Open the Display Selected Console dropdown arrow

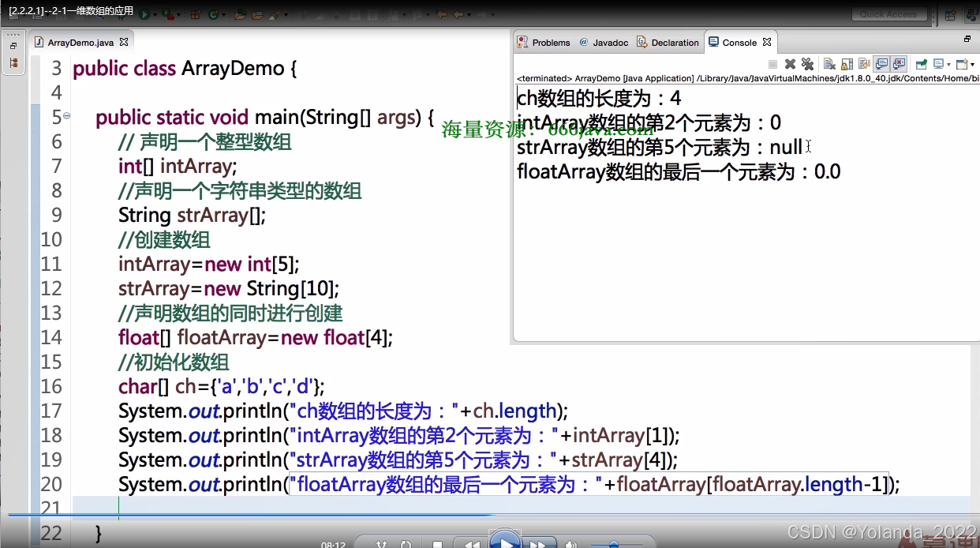tap(949, 65)
